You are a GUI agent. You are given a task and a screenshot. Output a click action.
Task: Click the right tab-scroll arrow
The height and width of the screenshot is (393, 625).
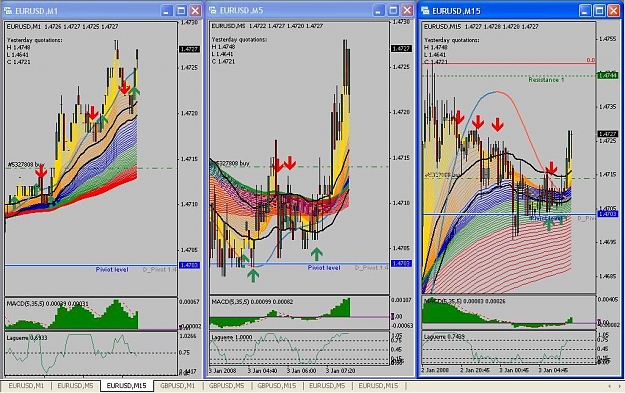coord(620,386)
